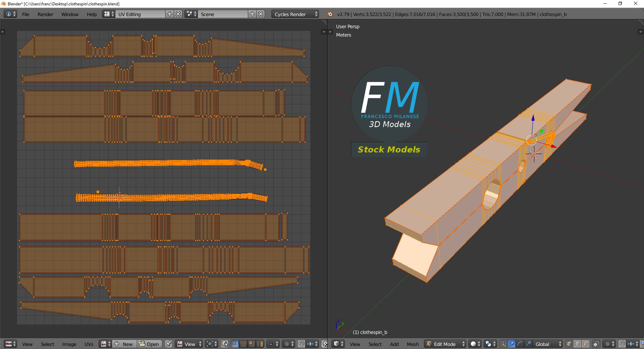Select face select mode cube icon

coord(585,344)
